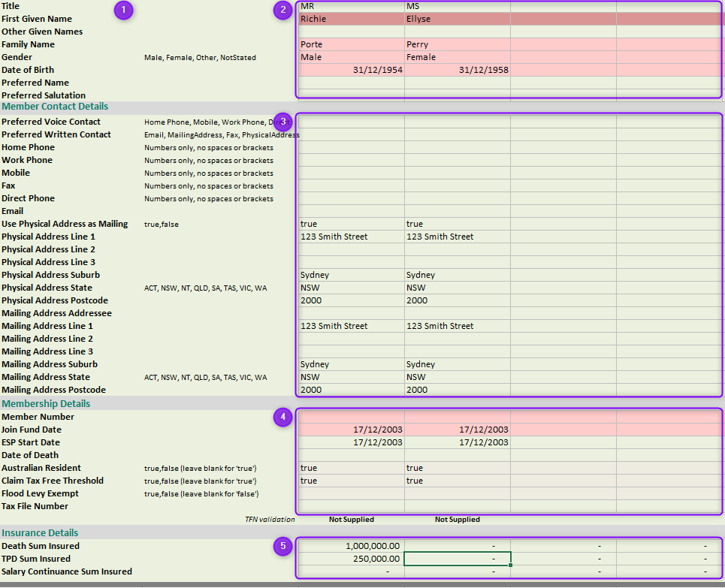Viewport: 725px width, 588px height.
Task: Select the Mailing Address Addressee row label
Action: tap(57, 313)
